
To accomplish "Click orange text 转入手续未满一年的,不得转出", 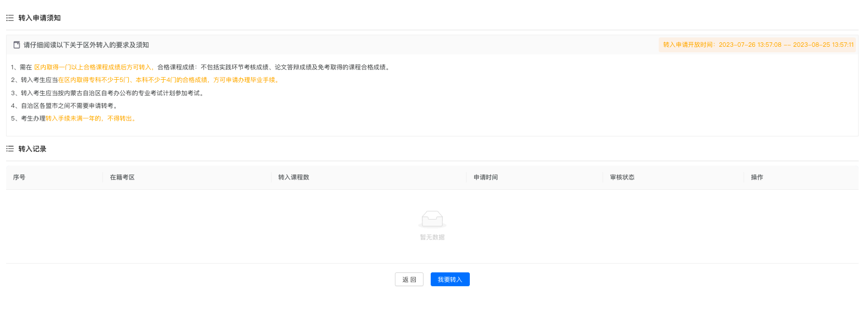I will coord(90,118).
